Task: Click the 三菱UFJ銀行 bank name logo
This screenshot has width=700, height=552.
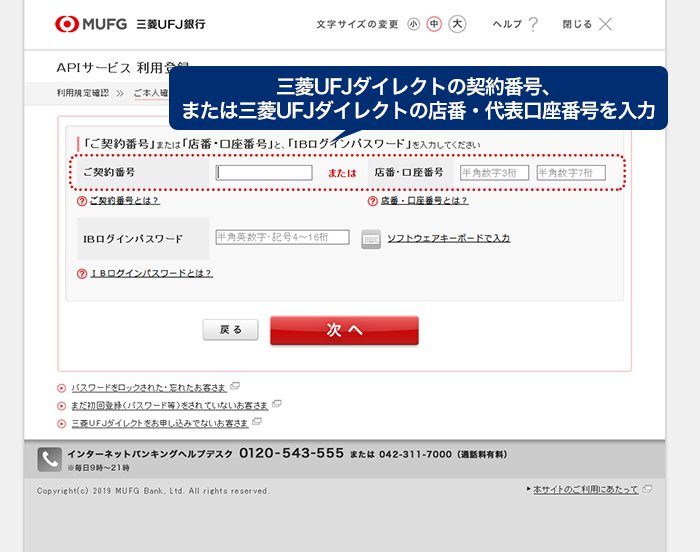Action: [171, 24]
